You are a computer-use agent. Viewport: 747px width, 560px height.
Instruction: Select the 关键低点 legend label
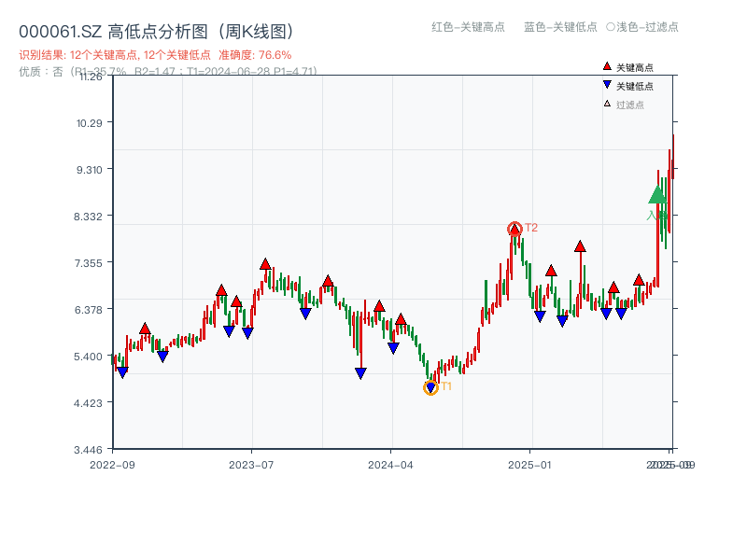pos(635,86)
